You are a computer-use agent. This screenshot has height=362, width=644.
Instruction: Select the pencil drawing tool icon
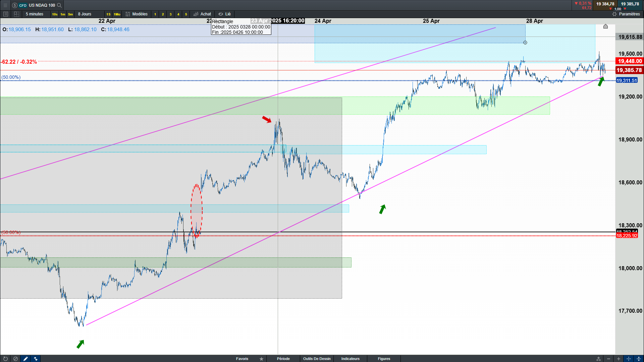point(25,359)
